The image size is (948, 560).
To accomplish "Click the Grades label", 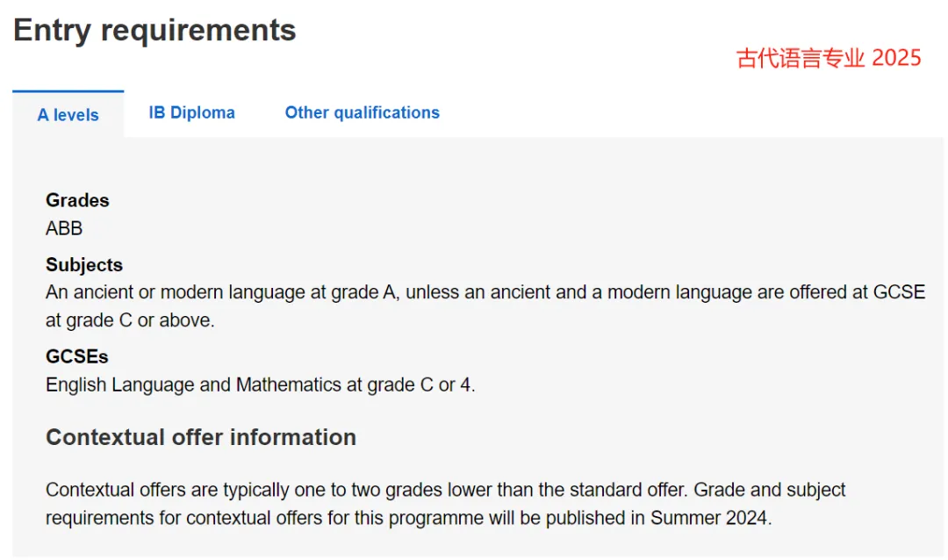I will point(77,200).
